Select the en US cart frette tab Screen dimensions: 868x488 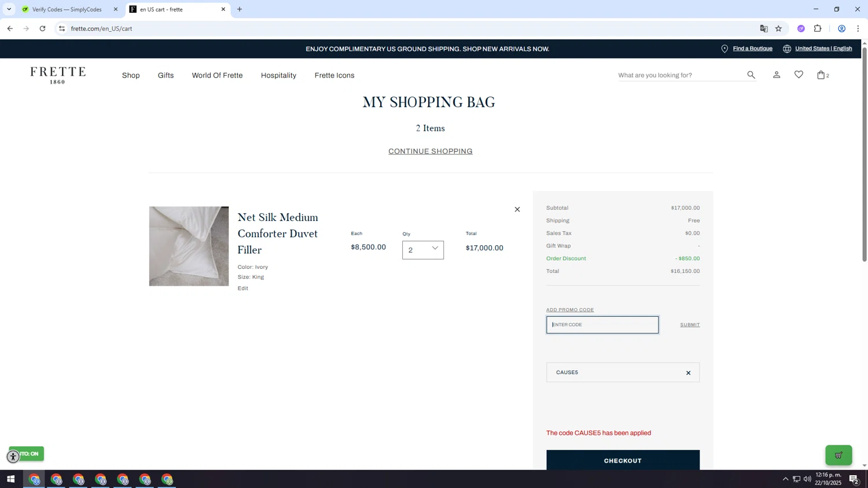click(x=174, y=9)
